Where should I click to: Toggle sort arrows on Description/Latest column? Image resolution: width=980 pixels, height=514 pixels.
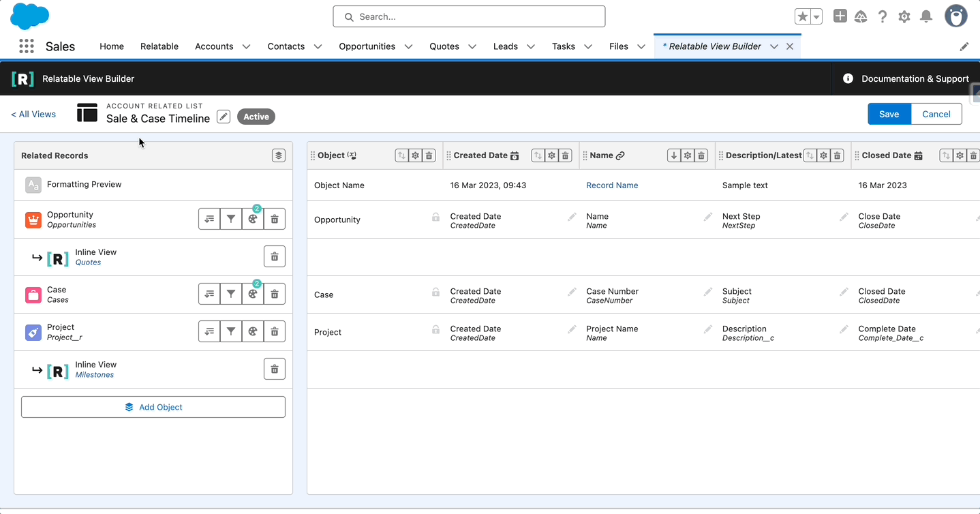(x=810, y=155)
